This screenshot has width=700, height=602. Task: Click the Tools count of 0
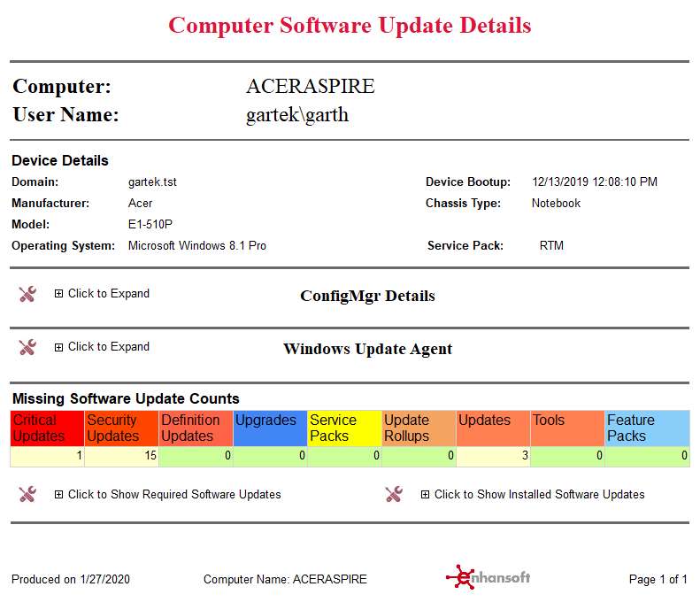click(x=567, y=456)
